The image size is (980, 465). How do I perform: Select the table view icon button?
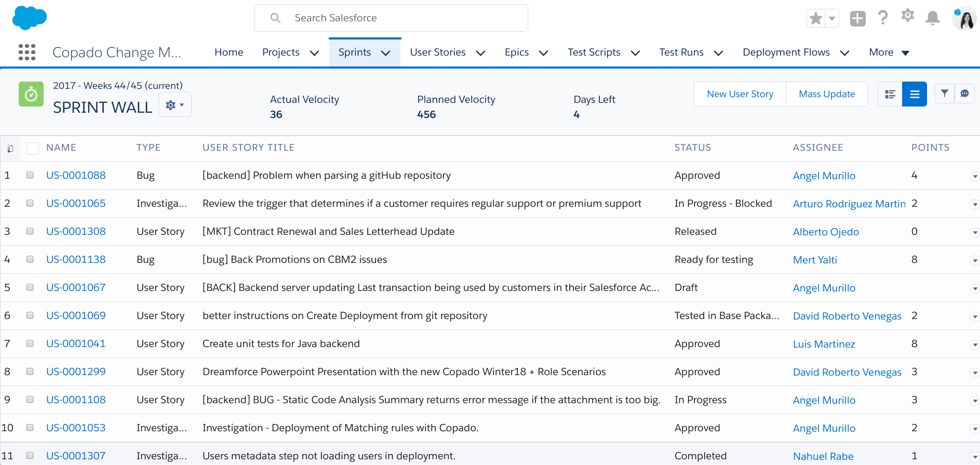click(x=915, y=94)
